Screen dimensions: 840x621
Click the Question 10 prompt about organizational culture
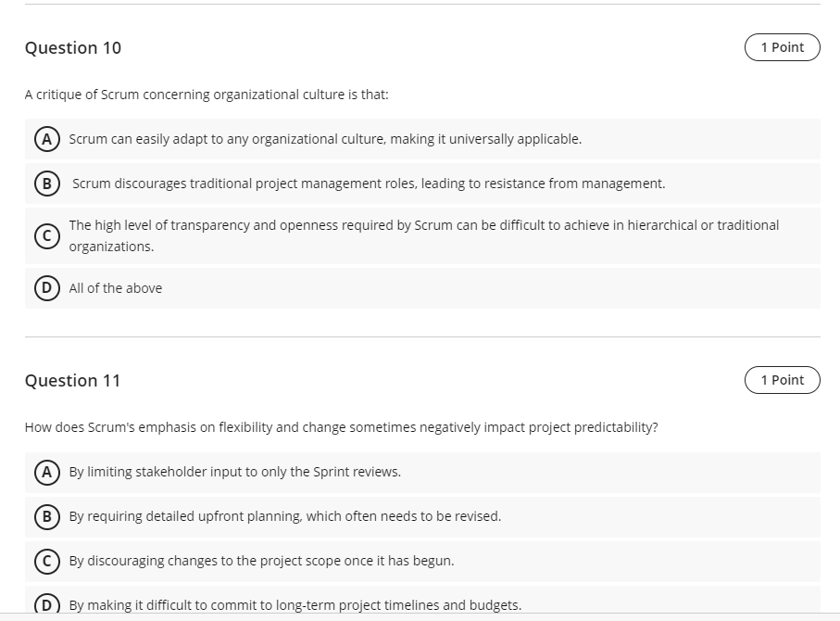[206, 94]
